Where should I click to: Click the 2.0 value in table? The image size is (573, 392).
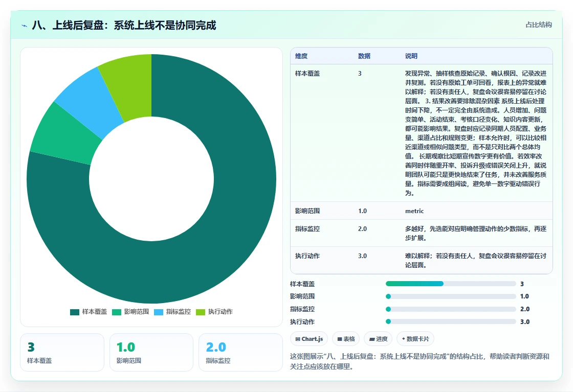tap(363, 229)
